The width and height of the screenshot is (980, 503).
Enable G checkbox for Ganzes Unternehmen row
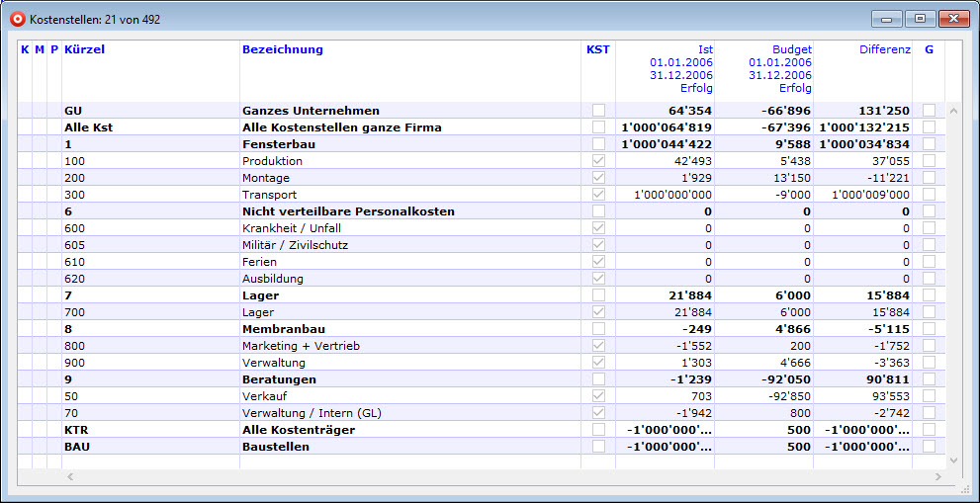coord(929,111)
